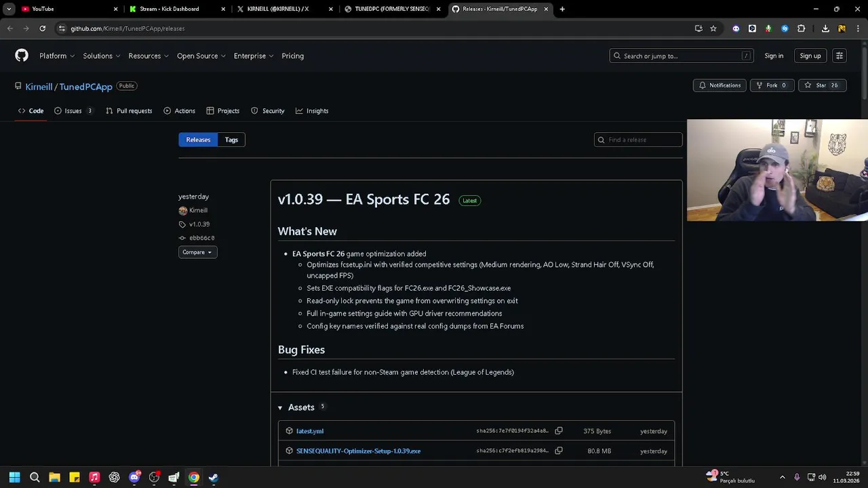Copy sha256 hash of latest.yml
Viewport: 868px width, 488px height.
pos(559,431)
